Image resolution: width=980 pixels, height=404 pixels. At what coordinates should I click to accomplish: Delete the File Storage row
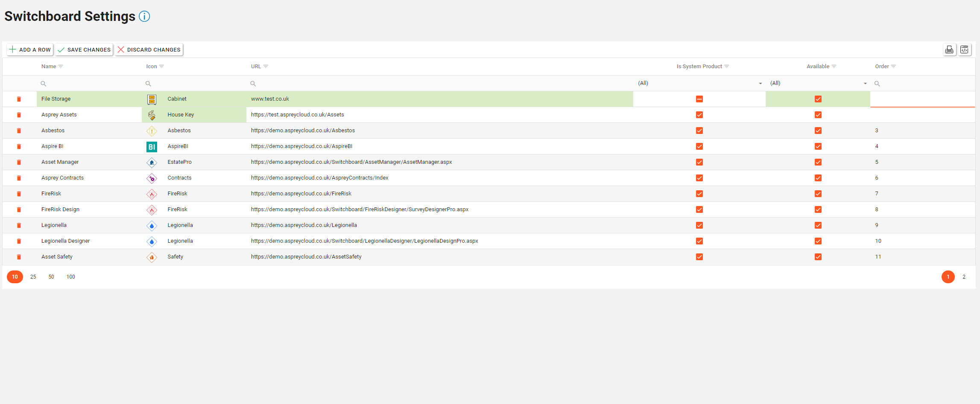click(19, 99)
